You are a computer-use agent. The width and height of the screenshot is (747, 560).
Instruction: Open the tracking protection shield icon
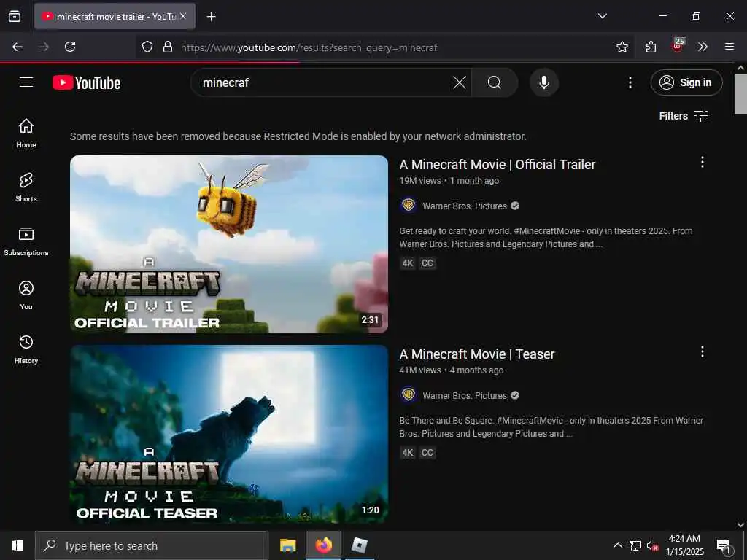coord(147,47)
